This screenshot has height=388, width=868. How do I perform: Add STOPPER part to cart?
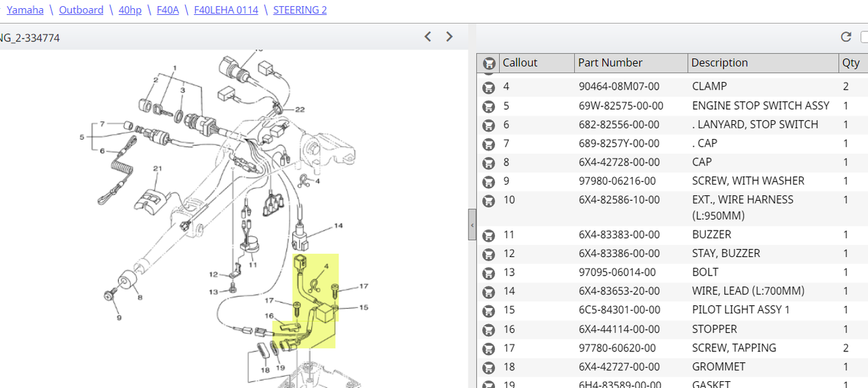488,330
